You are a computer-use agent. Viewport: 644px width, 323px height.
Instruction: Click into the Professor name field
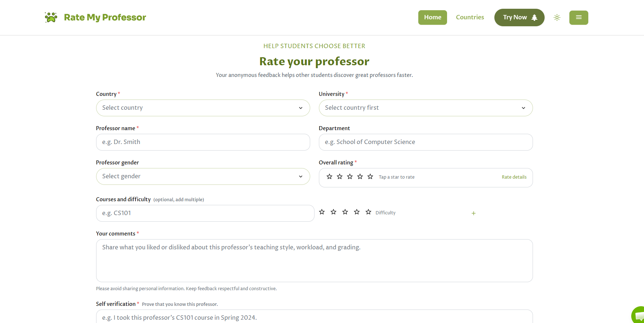[203, 142]
